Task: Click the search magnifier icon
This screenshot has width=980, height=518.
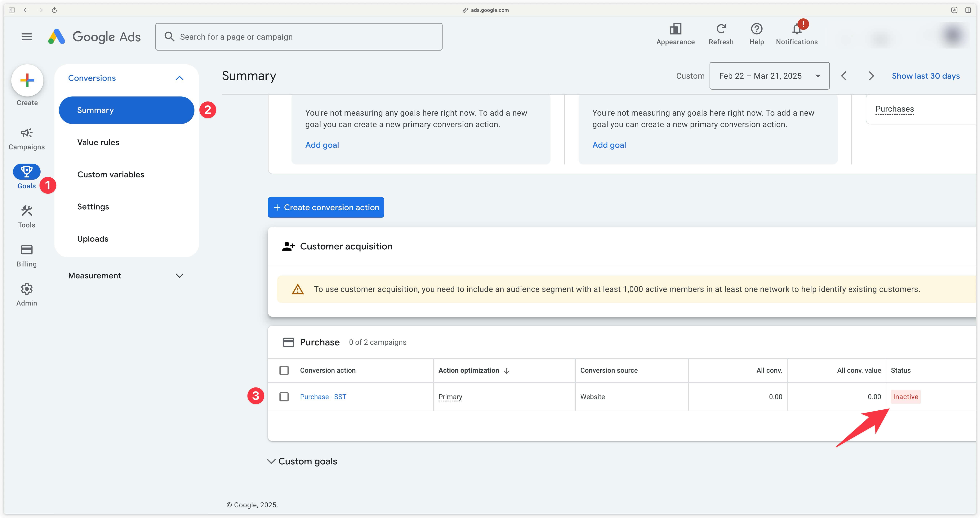Action: pos(169,37)
